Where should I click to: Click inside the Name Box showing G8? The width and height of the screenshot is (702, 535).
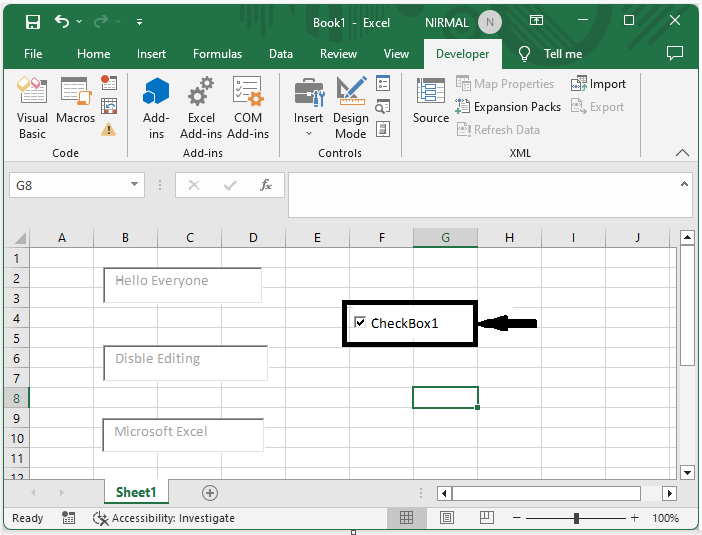point(69,185)
